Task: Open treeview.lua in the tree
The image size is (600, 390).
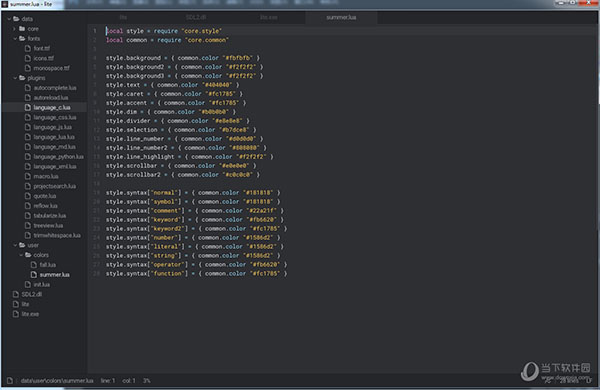Action: coord(48,225)
